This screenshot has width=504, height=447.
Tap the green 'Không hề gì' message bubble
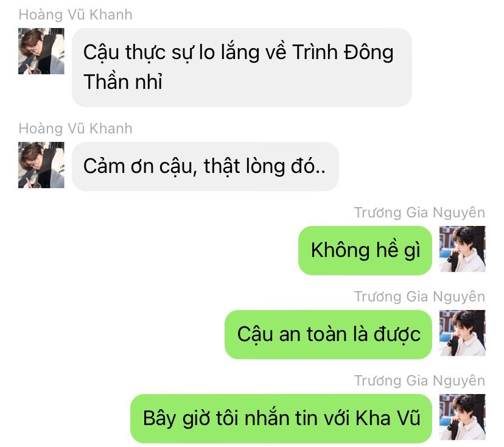[x=365, y=250]
